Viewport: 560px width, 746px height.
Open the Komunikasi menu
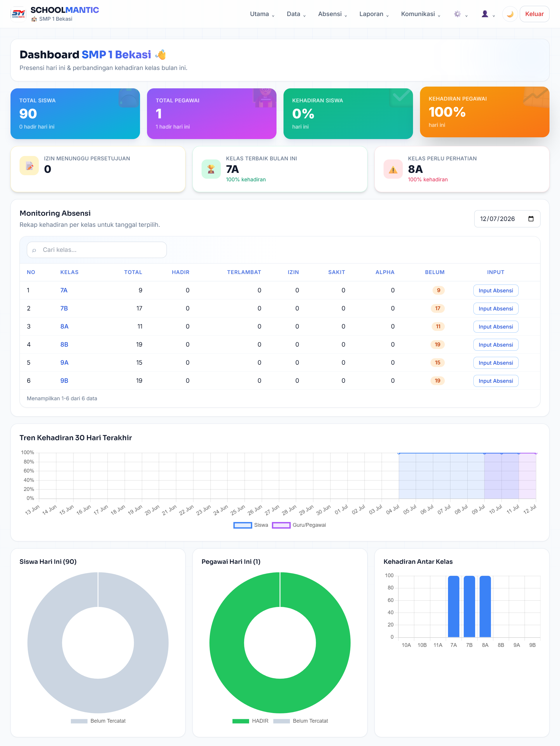coord(421,14)
